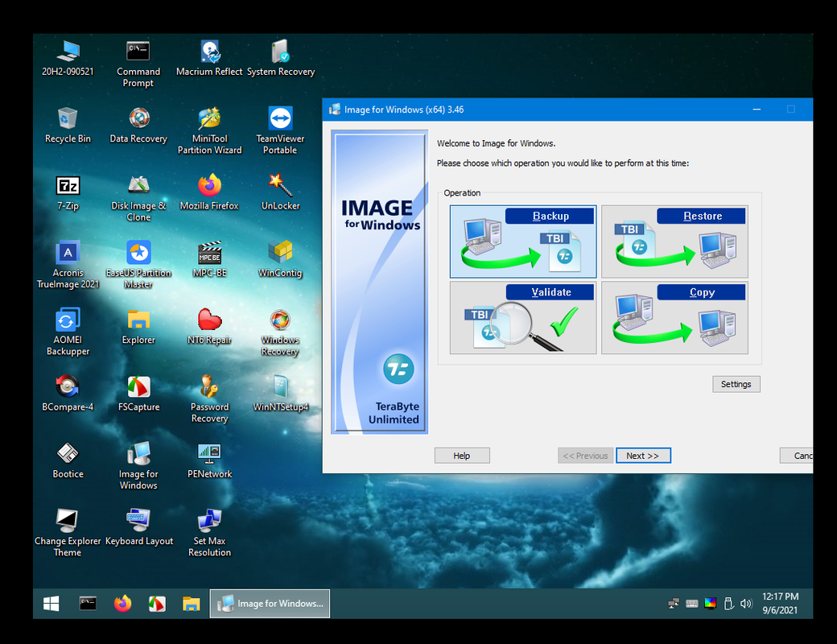
Task: Click the << Previous button
Action: 586,456
